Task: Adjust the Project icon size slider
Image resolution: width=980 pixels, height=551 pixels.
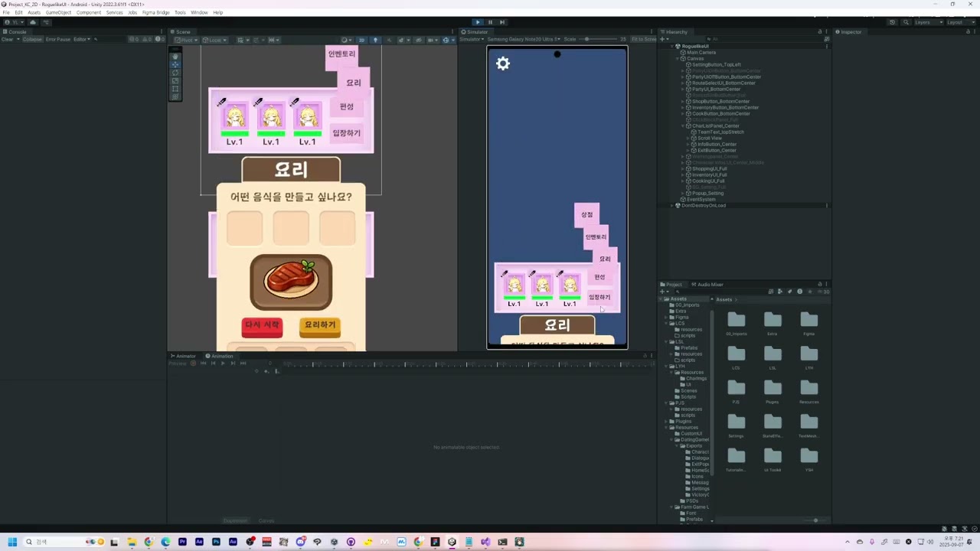Action: (815, 520)
